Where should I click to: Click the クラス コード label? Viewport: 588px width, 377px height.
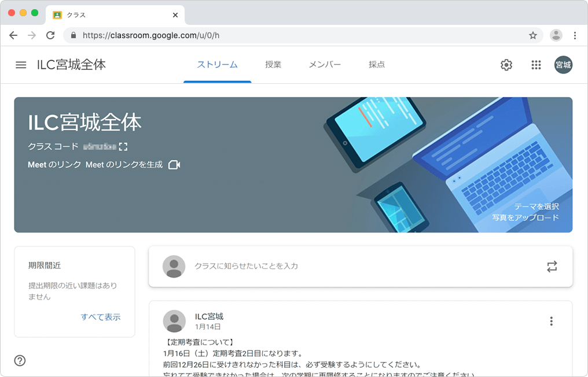pyautogui.click(x=53, y=146)
